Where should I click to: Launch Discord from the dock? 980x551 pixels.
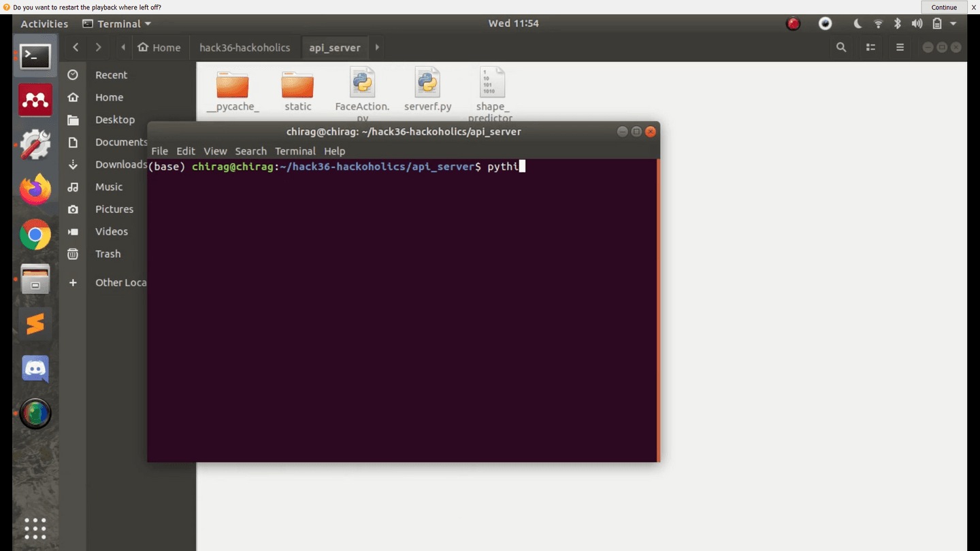[x=35, y=369]
